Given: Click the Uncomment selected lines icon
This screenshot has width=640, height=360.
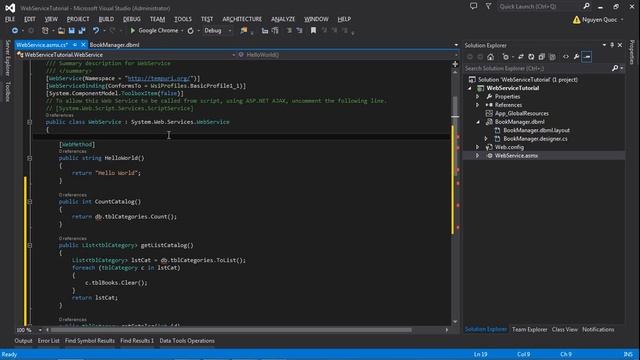Looking at the screenshot, I should (300, 31).
